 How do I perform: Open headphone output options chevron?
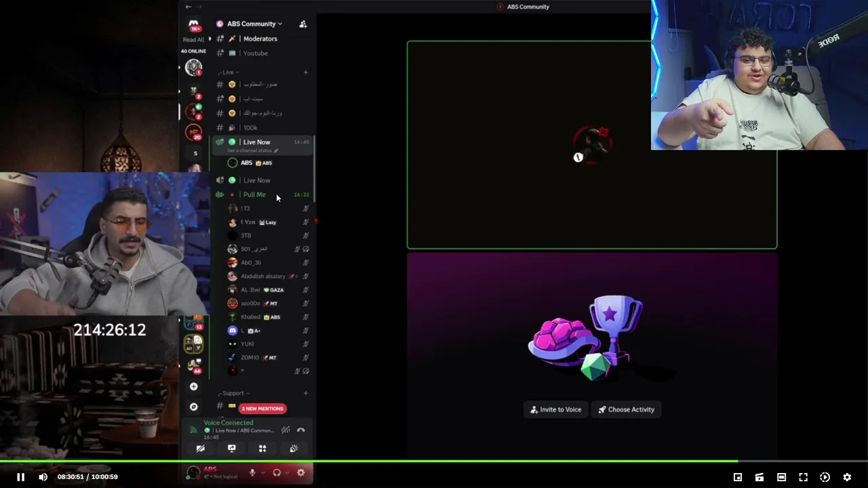287,472
